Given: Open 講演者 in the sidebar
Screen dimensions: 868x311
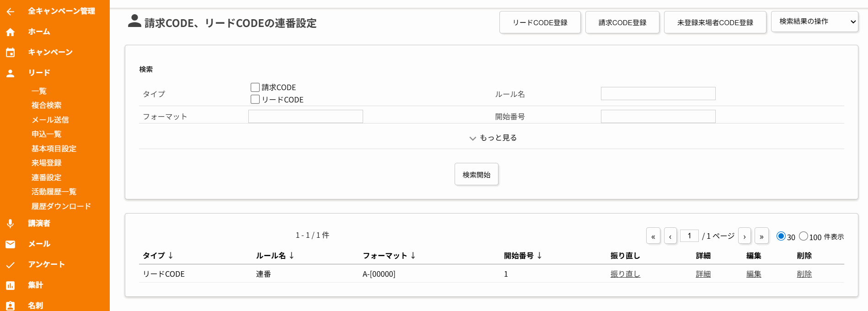Looking at the screenshot, I should click(x=39, y=223).
